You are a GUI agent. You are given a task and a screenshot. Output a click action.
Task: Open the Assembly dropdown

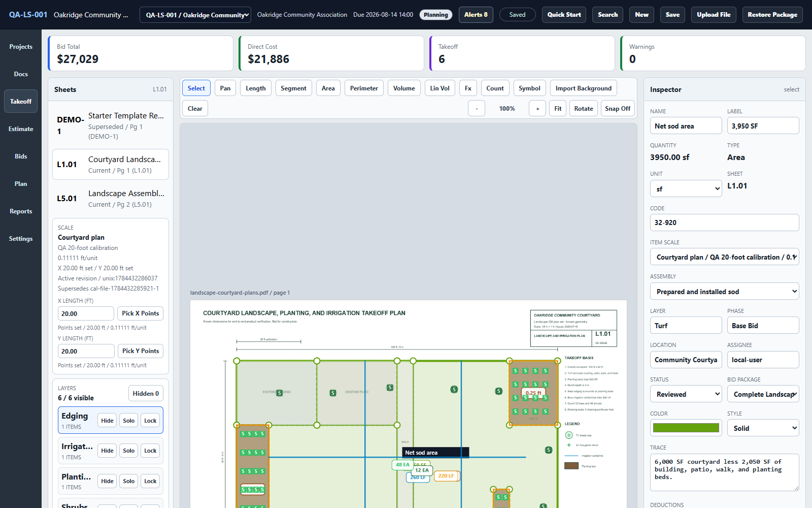tap(725, 292)
